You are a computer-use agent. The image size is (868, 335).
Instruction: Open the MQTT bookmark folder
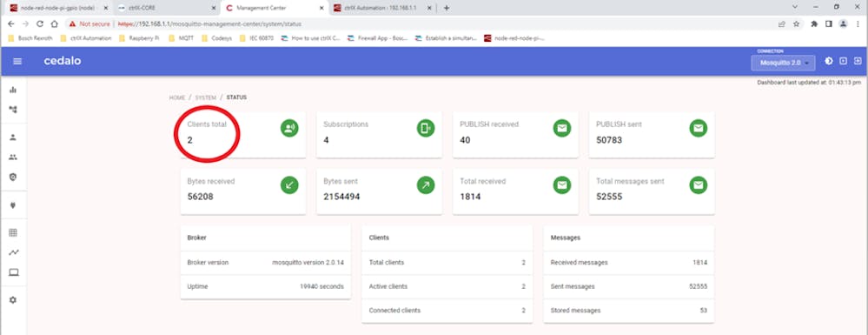click(182, 38)
